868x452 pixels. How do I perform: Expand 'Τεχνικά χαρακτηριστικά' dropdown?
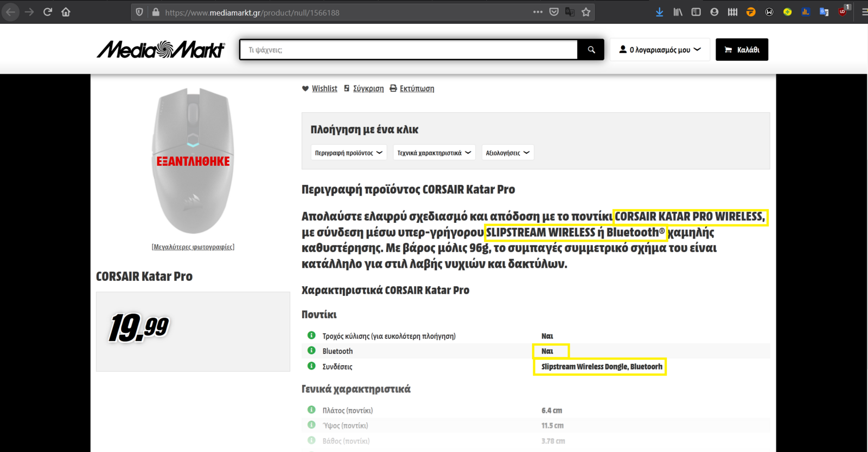(x=434, y=153)
